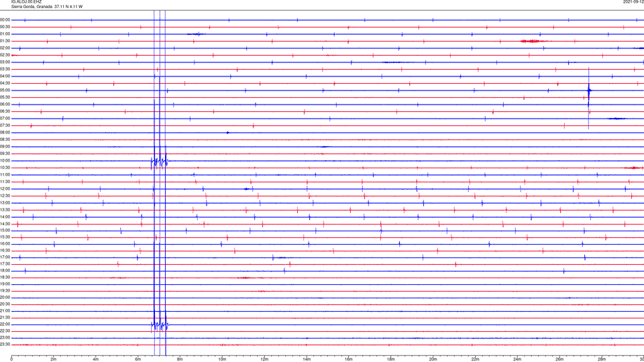Select the 19:00 trace time label
644x362 pixels.
5,284
